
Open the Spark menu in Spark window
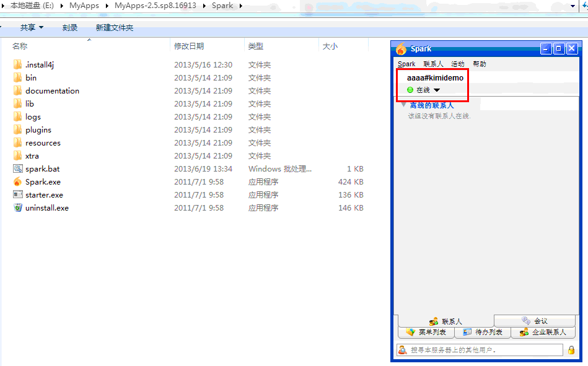pos(406,64)
